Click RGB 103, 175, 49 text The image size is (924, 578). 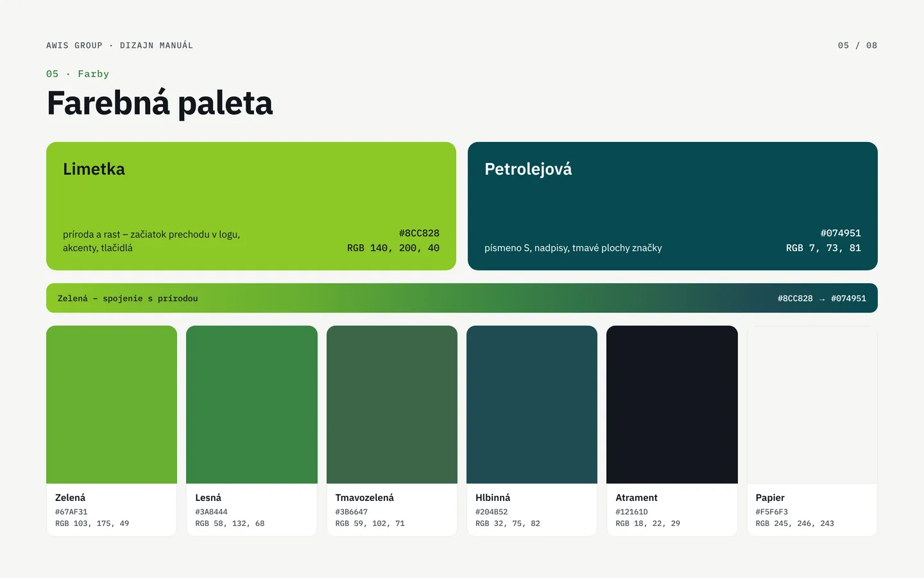pyautogui.click(x=92, y=523)
